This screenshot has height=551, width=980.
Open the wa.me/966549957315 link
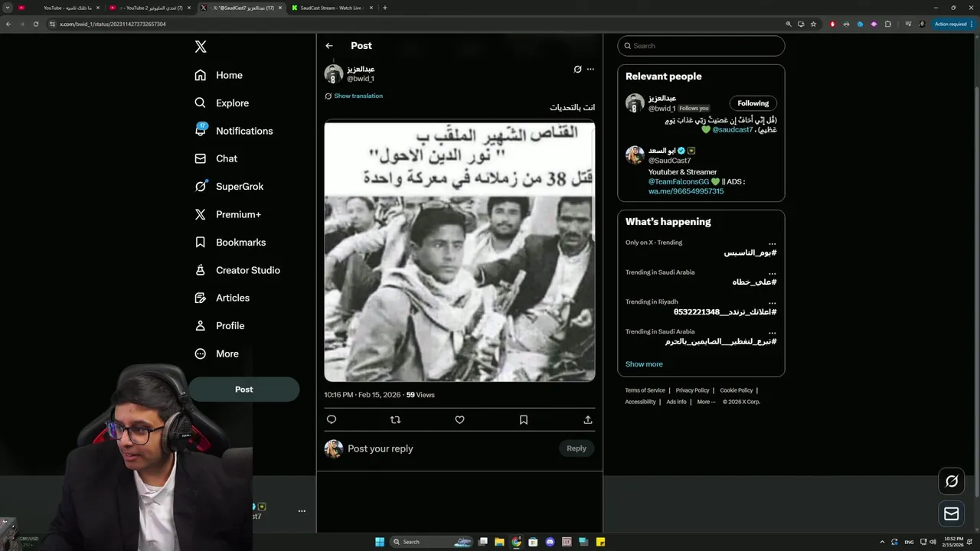click(686, 191)
